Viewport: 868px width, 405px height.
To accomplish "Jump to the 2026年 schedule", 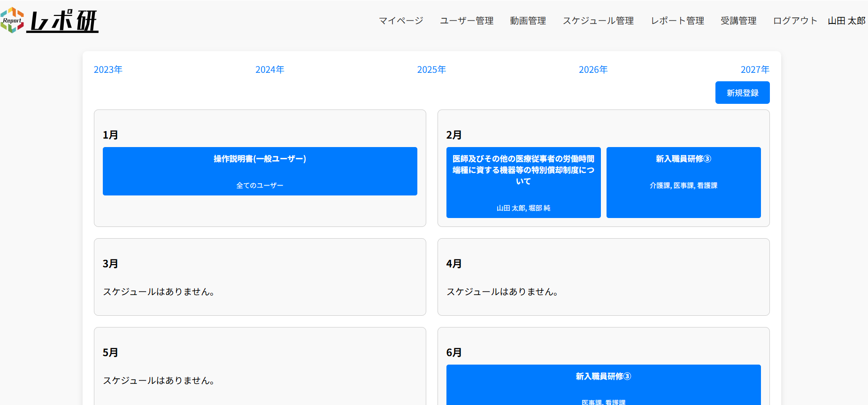I will [x=593, y=70].
